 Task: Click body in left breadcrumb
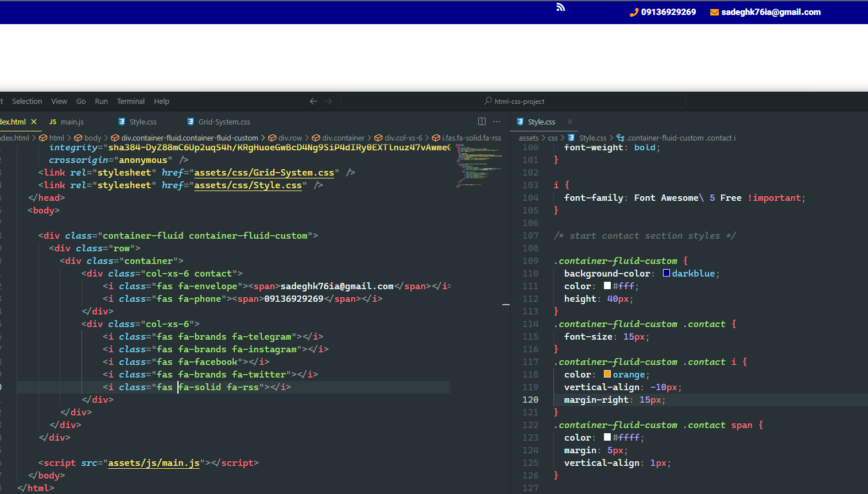pyautogui.click(x=87, y=138)
